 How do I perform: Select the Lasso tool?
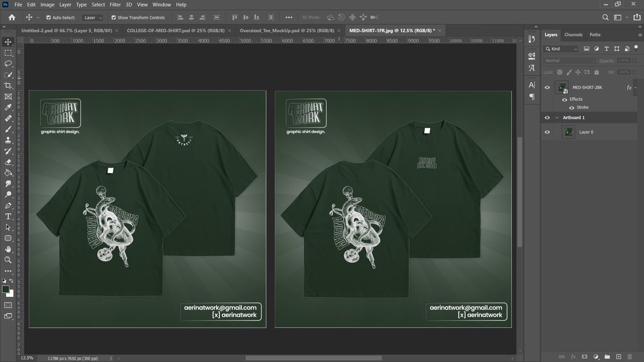point(8,64)
